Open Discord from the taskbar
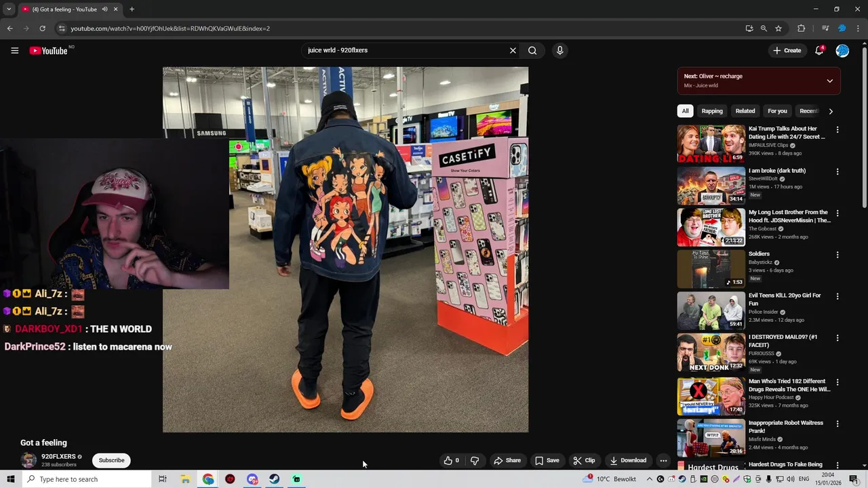The height and width of the screenshot is (488, 868). point(252,479)
